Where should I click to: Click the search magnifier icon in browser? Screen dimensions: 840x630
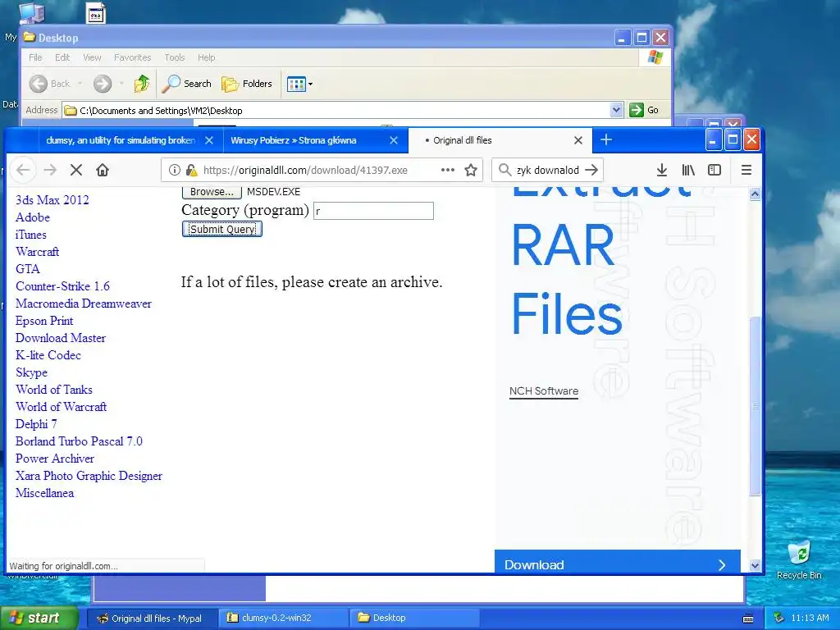click(x=504, y=171)
